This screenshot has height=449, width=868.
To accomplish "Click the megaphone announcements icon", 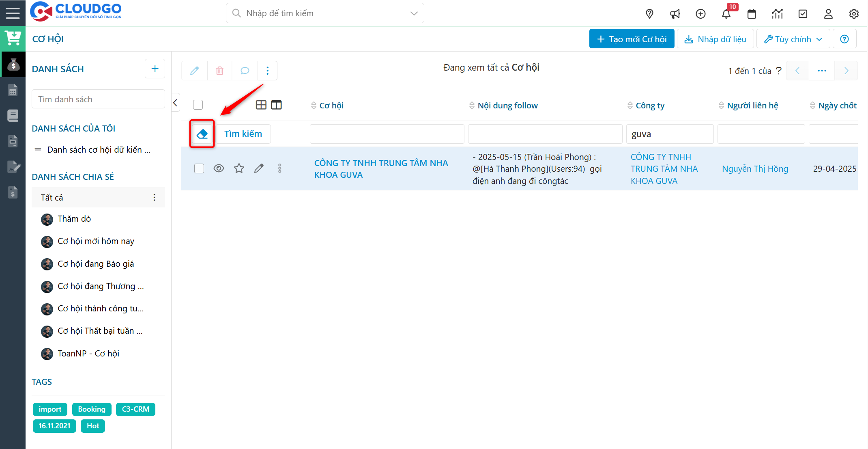I will click(675, 13).
